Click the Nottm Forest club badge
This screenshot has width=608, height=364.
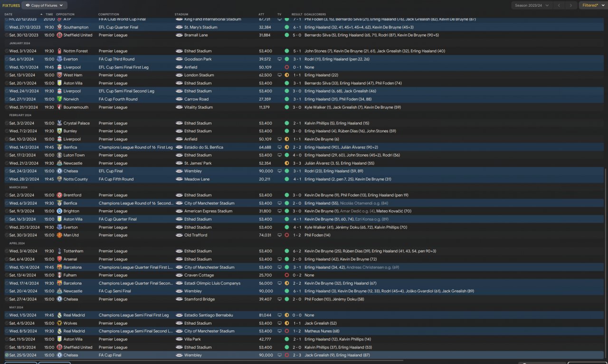point(59,51)
